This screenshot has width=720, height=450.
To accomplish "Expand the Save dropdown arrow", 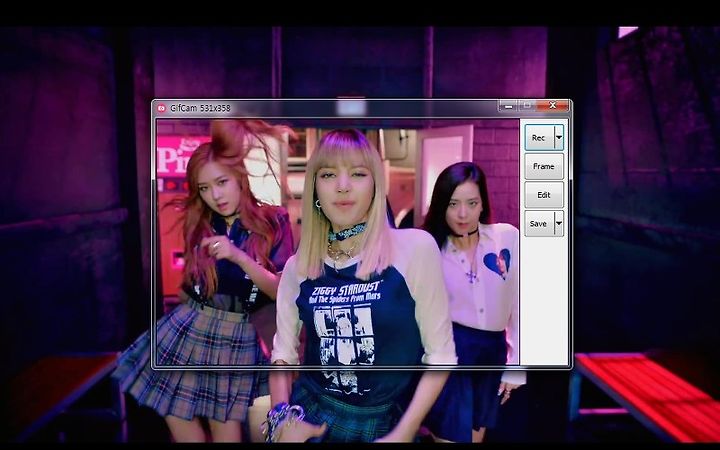I will 559,224.
